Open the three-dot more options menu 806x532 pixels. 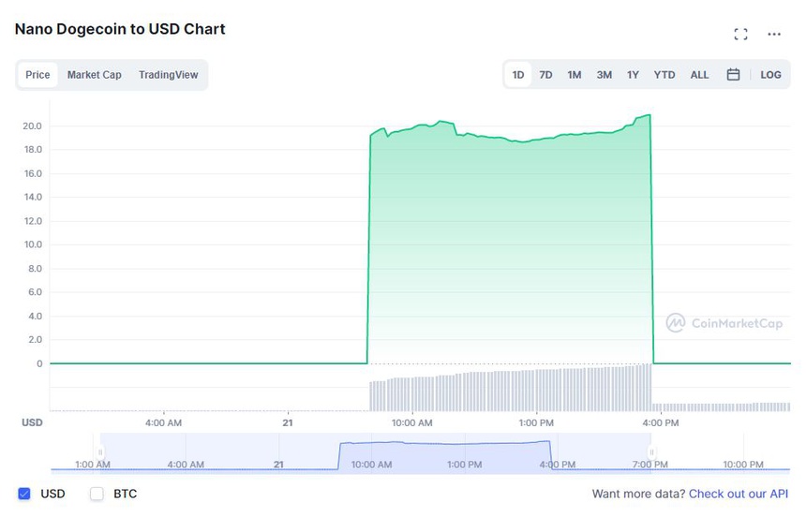pyautogui.click(x=774, y=35)
